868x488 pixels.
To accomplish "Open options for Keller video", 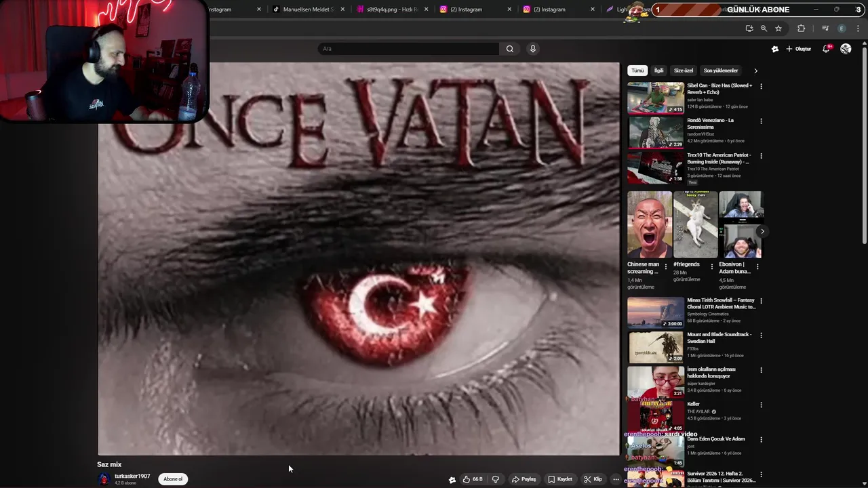I will click(761, 405).
